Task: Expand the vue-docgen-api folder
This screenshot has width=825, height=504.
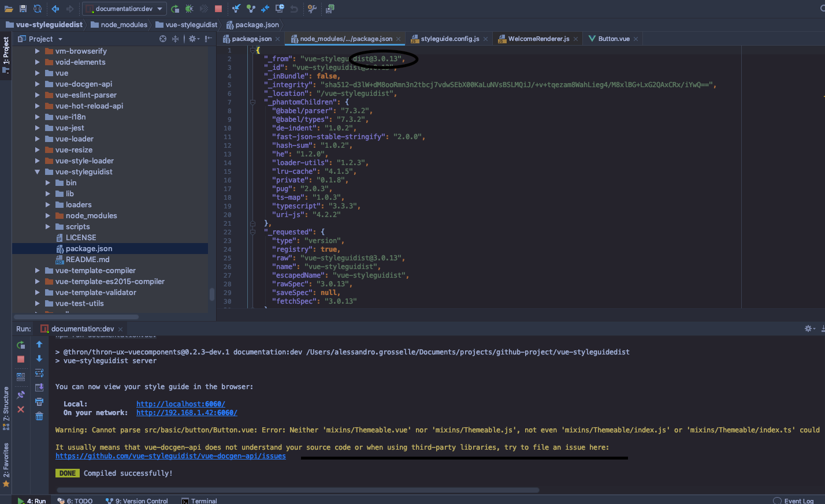Action: (x=37, y=84)
